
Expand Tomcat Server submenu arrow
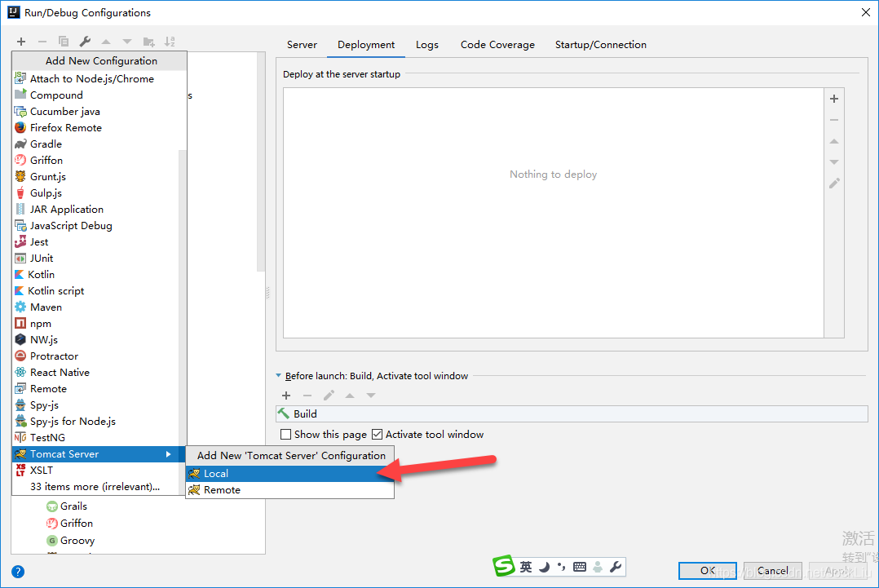(168, 454)
